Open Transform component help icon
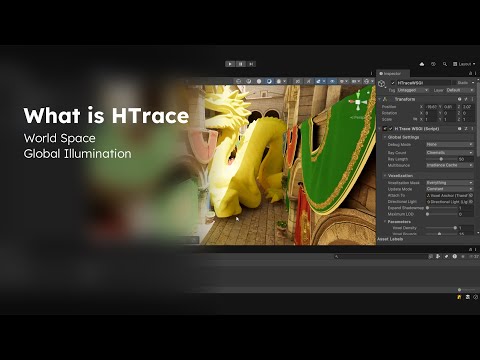480x360 pixels. coord(460,99)
